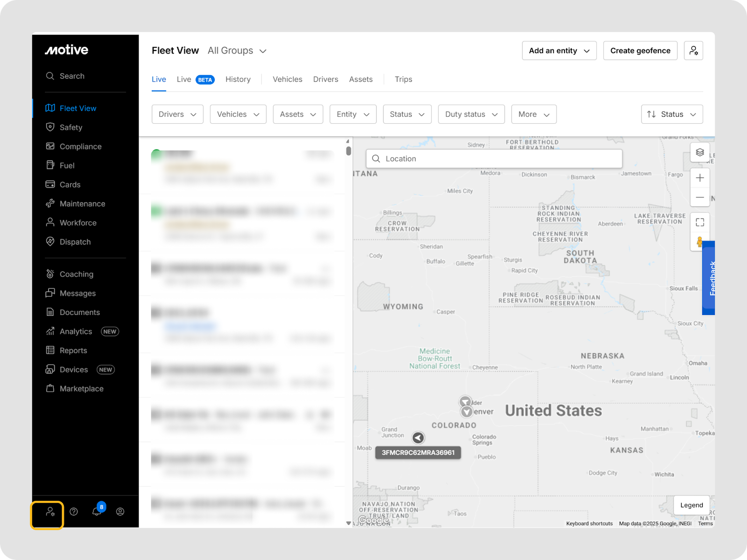This screenshot has height=560, width=747.
Task: Switch to the Trips tab
Action: pos(403,79)
